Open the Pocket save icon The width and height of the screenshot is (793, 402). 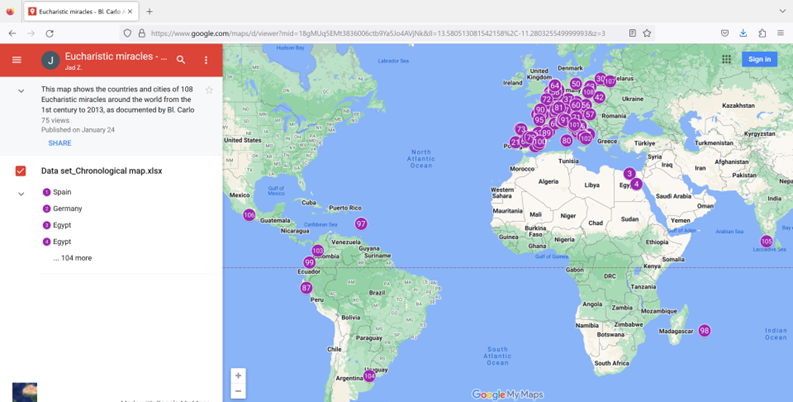[725, 33]
